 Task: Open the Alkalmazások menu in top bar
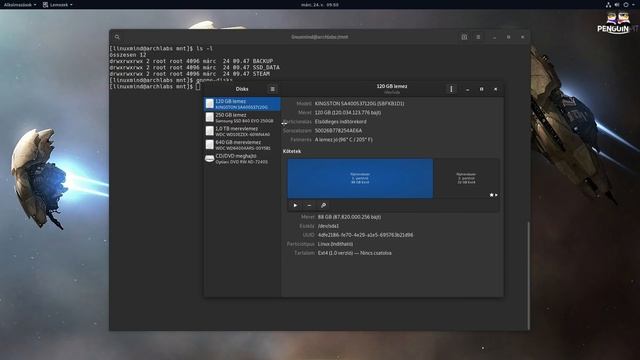20,4
